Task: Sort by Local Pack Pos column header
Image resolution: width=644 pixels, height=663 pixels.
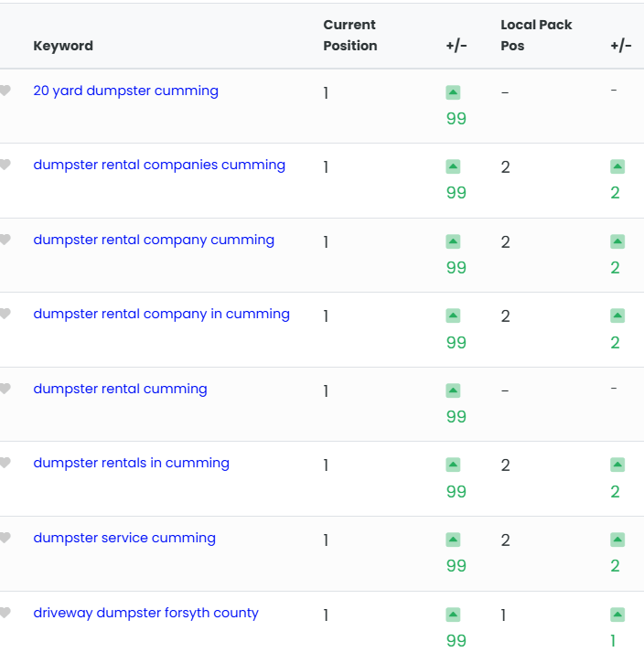Action: (536, 35)
